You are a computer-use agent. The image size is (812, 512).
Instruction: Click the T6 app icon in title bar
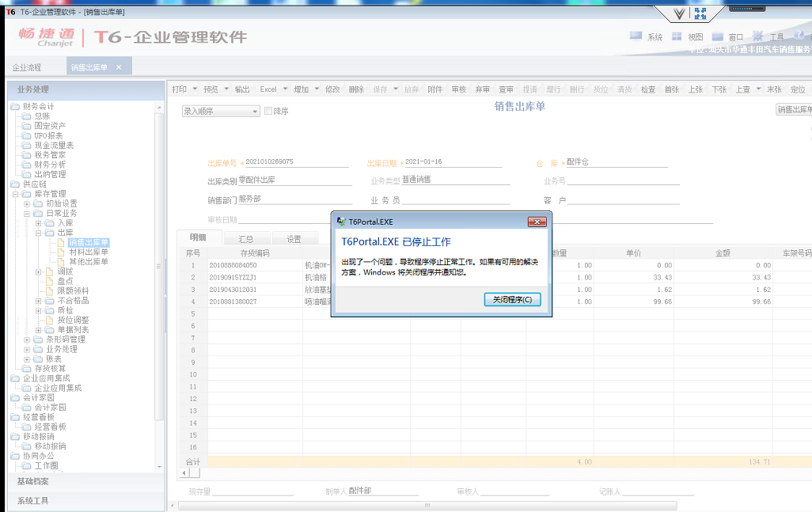coord(10,11)
